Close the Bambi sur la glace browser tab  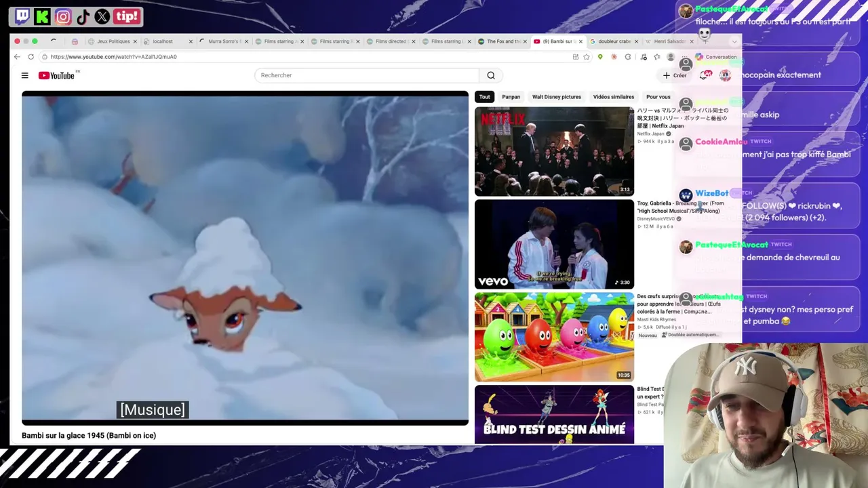pyautogui.click(x=580, y=41)
